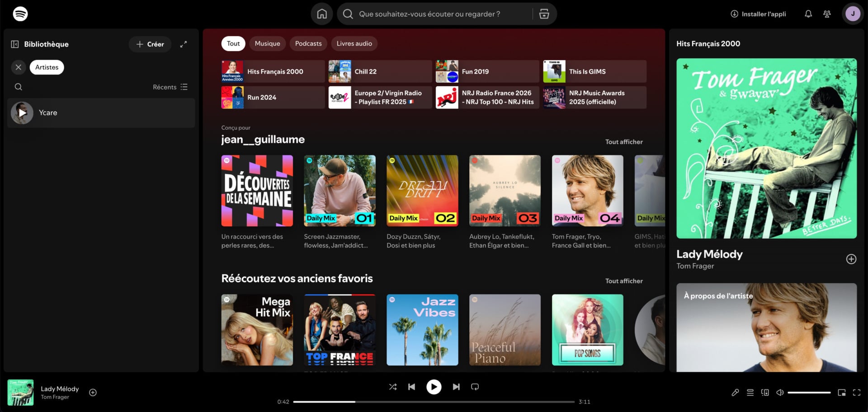Open NRJ Music Awards 2025 tile

[594, 98]
